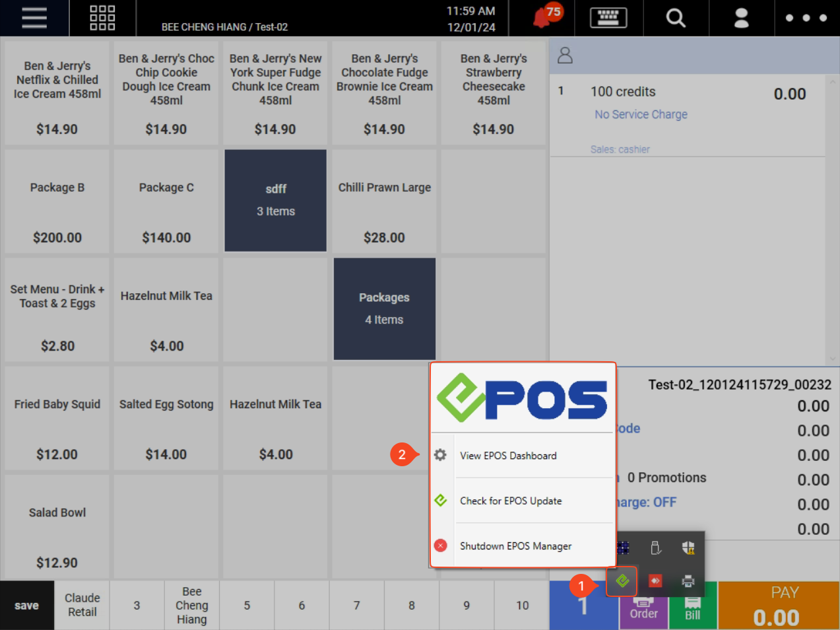Viewport: 840px width, 630px height.
Task: Switch to the Claude Retail tab
Action: [82, 606]
